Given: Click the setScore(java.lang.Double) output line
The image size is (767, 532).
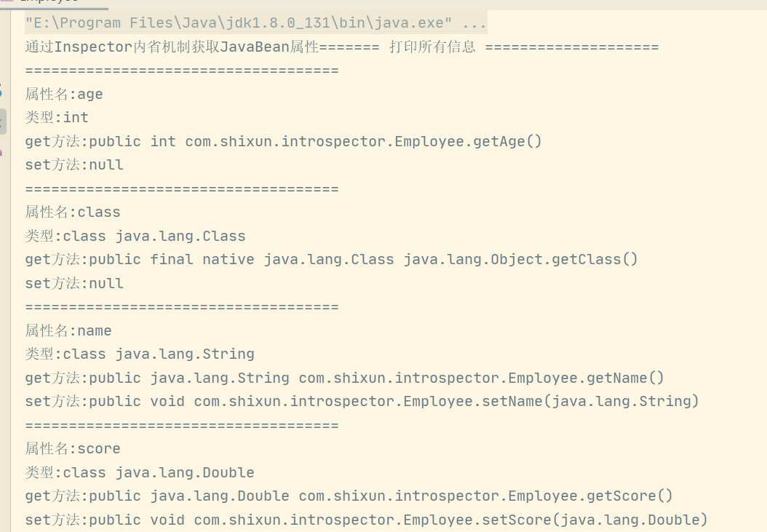Looking at the screenshot, I should tap(366, 520).
